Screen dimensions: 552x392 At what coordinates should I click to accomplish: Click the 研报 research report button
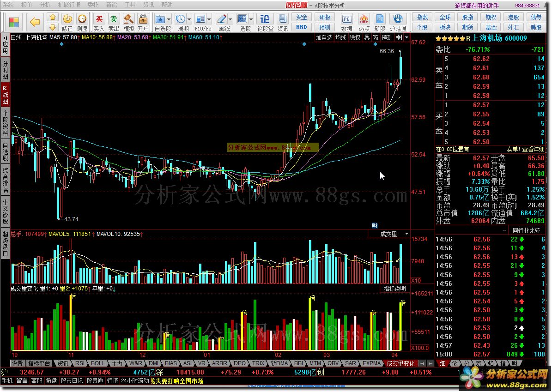point(325,17)
